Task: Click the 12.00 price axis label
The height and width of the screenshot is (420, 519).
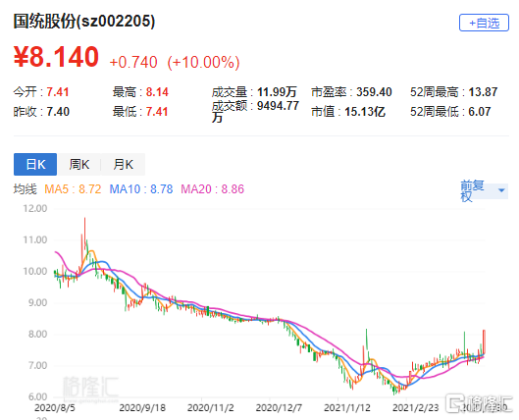Action: point(34,208)
